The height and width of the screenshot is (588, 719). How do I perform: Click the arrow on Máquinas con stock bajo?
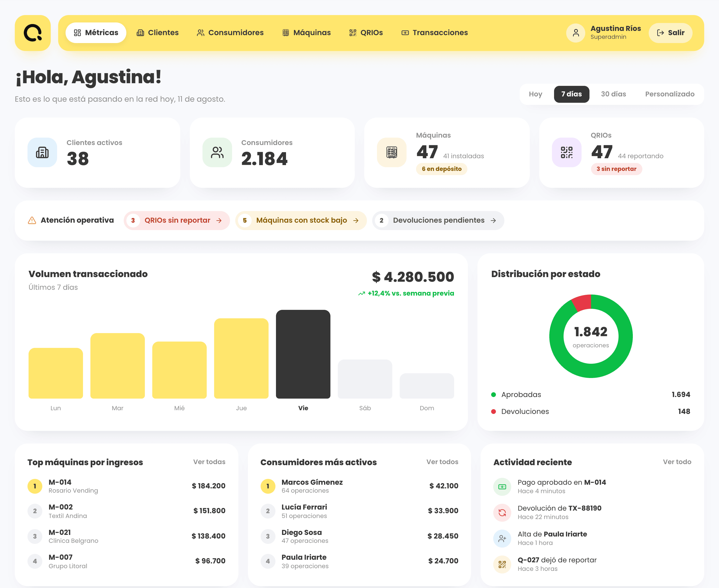click(x=356, y=221)
